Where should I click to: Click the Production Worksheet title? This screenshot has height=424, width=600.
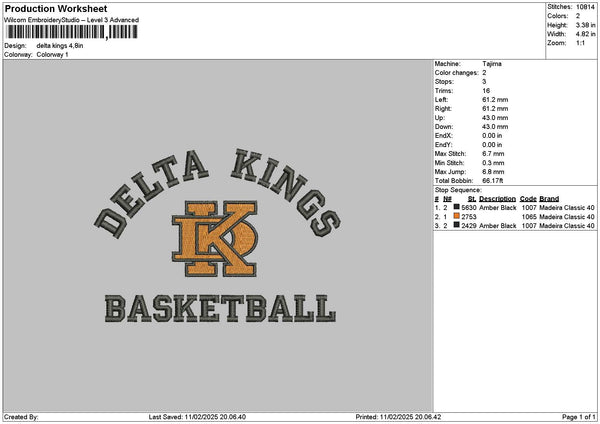click(56, 8)
